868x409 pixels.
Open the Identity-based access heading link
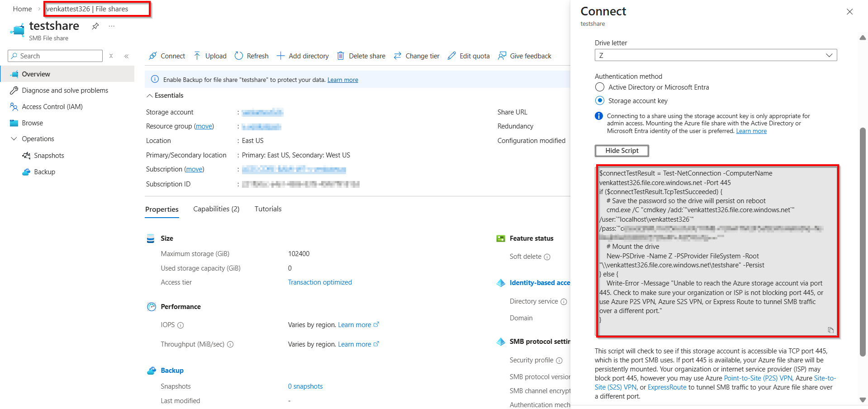540,283
